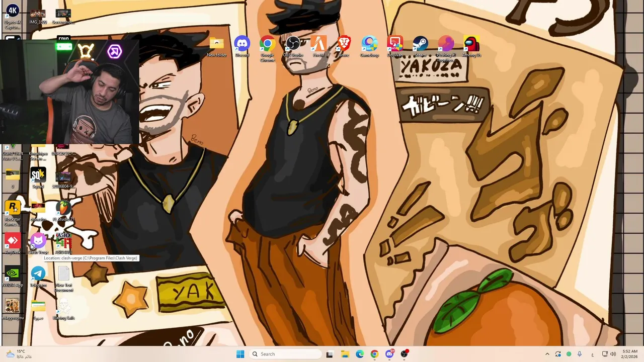
Task: Open the volume speaker tray icon
Action: click(x=613, y=354)
